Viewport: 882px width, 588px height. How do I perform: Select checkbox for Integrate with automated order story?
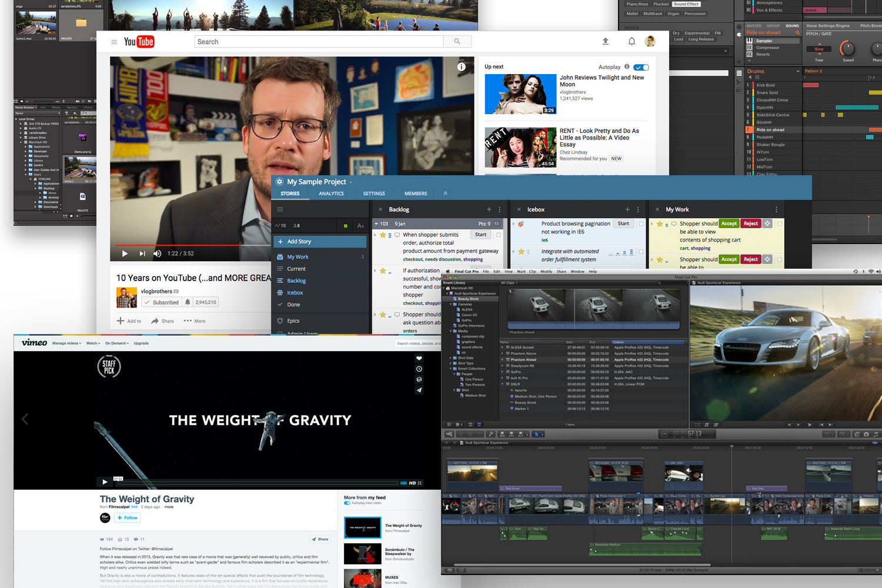coord(641,252)
